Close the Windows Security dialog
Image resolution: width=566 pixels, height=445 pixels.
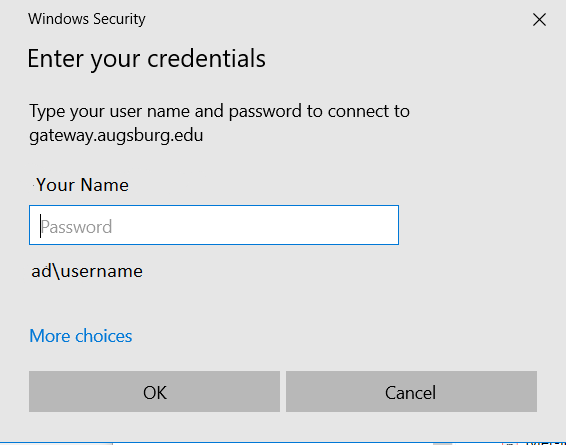(539, 19)
